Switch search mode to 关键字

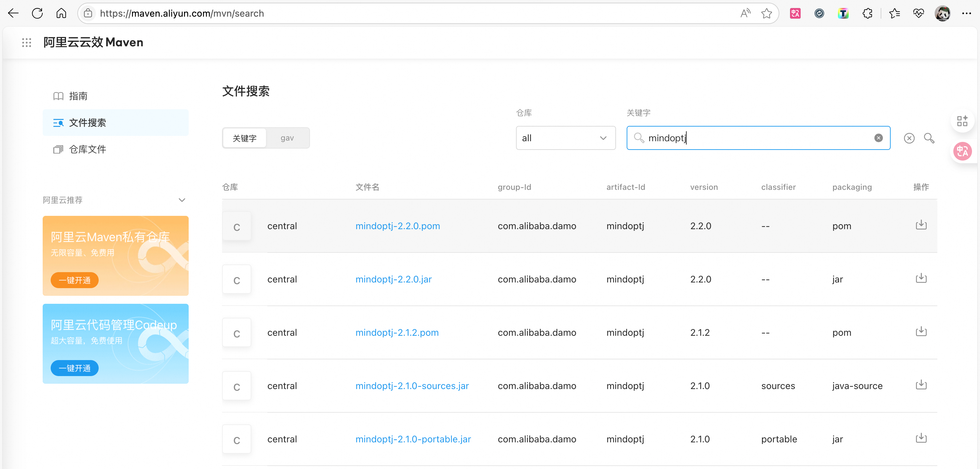pyautogui.click(x=245, y=138)
